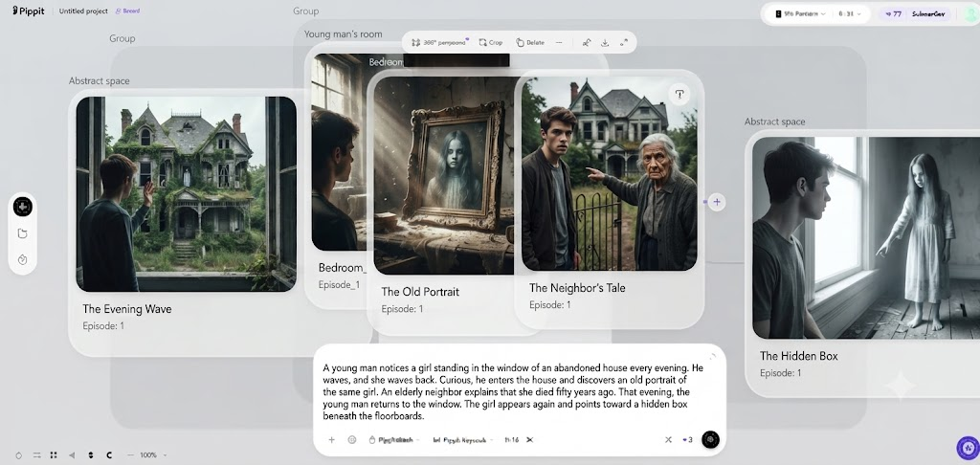Click the circular icon next to prompt plus
This screenshot has height=465, width=980.
pyautogui.click(x=352, y=440)
